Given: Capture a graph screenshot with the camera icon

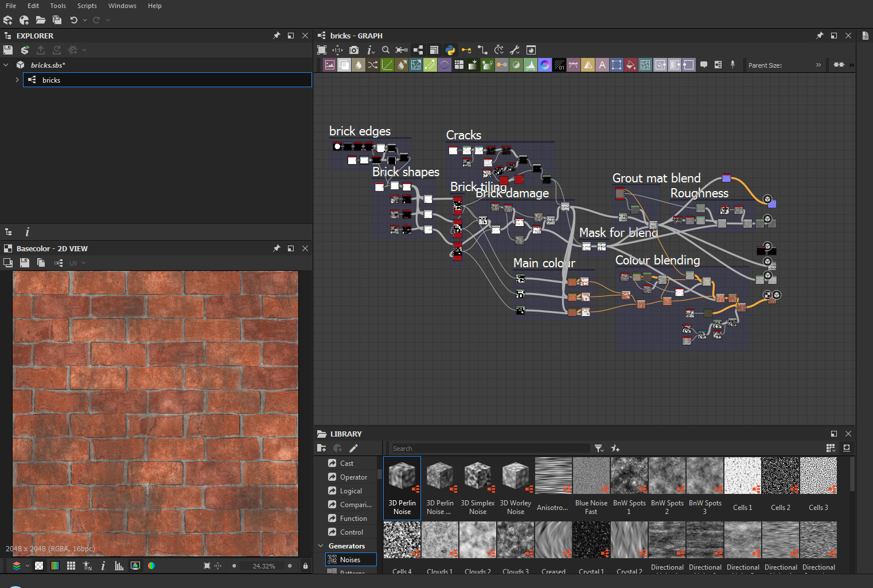Looking at the screenshot, I should coord(353,50).
